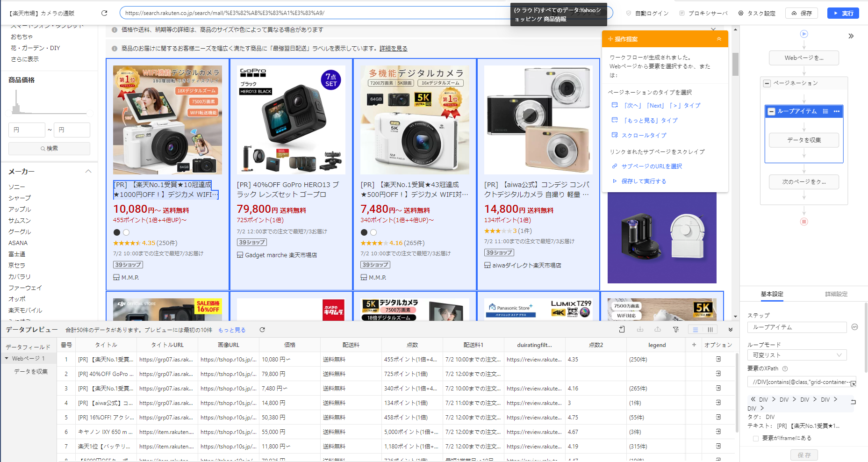Viewport: 868px width, 462px height.
Task: Click the 保存 button in the top bar
Action: (x=802, y=13)
